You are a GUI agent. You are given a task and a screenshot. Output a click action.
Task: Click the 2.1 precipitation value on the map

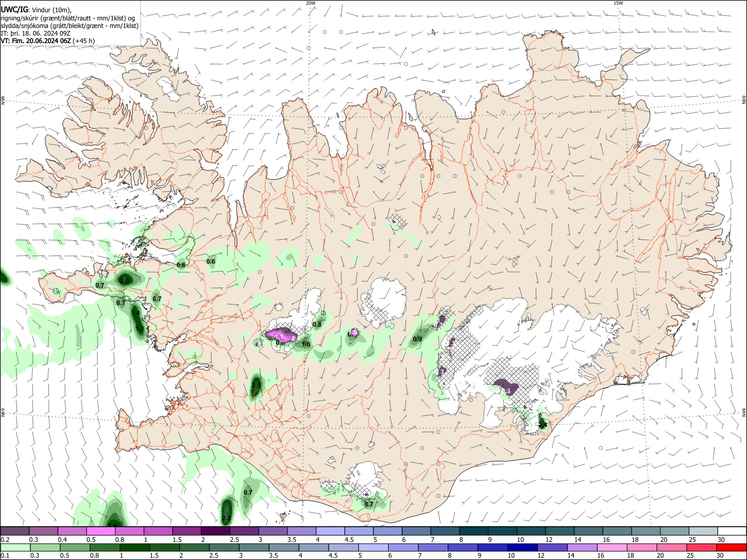click(256, 386)
